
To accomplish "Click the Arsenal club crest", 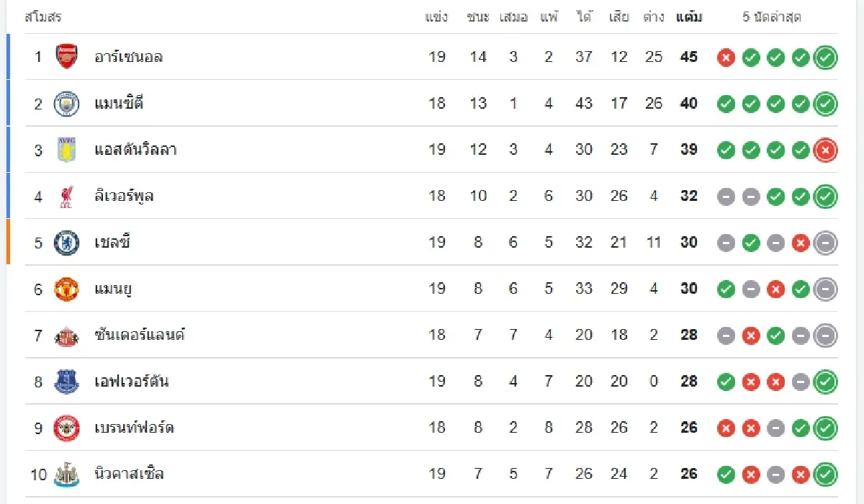I will coord(67,57).
